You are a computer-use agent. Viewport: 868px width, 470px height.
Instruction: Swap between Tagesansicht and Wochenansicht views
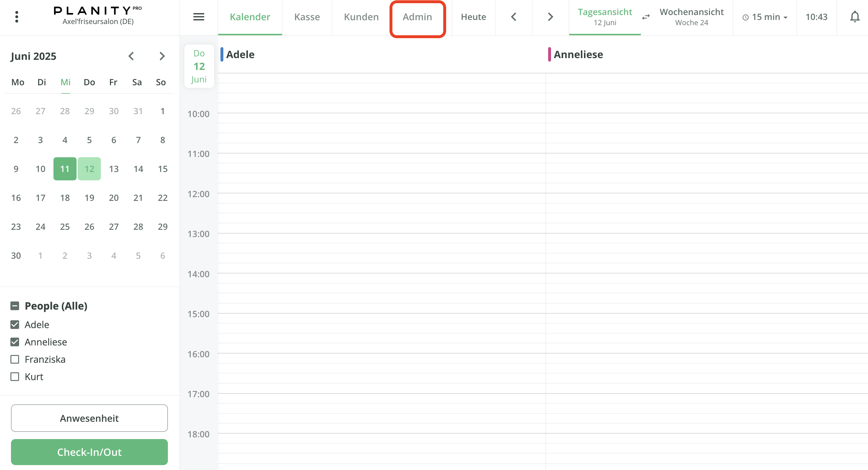(646, 17)
